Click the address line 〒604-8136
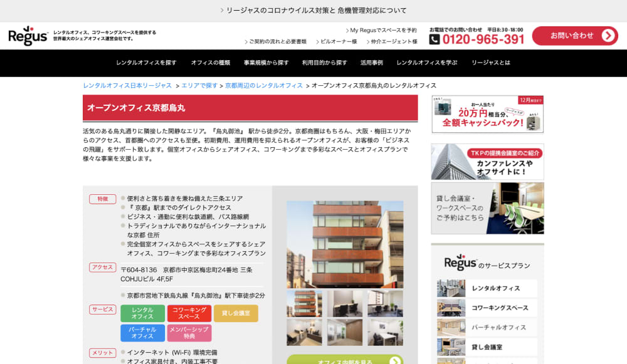Screen dimensions: 627x364 coord(187,274)
